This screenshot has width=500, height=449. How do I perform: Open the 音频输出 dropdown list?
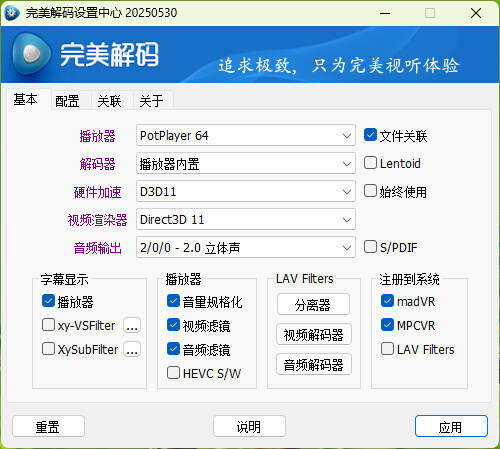(x=246, y=247)
